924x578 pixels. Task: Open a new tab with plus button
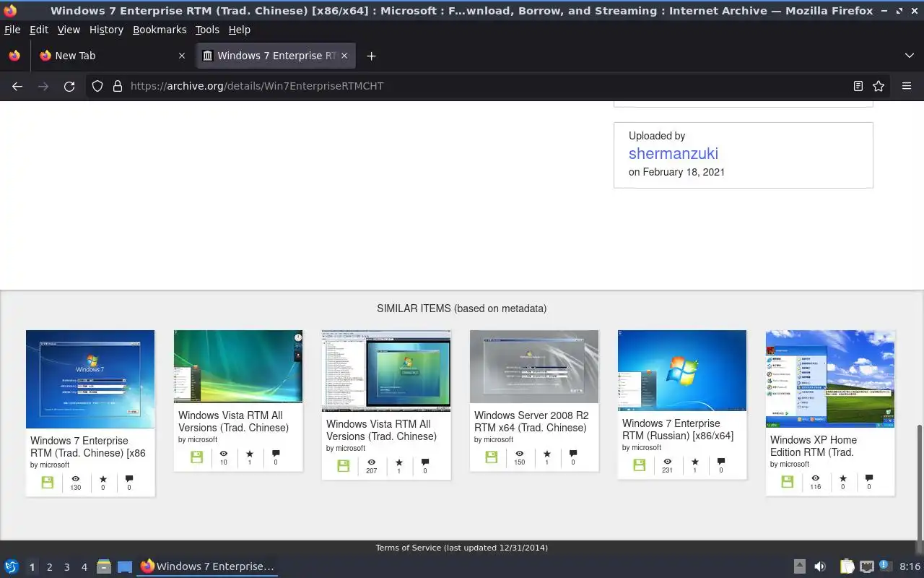(371, 56)
